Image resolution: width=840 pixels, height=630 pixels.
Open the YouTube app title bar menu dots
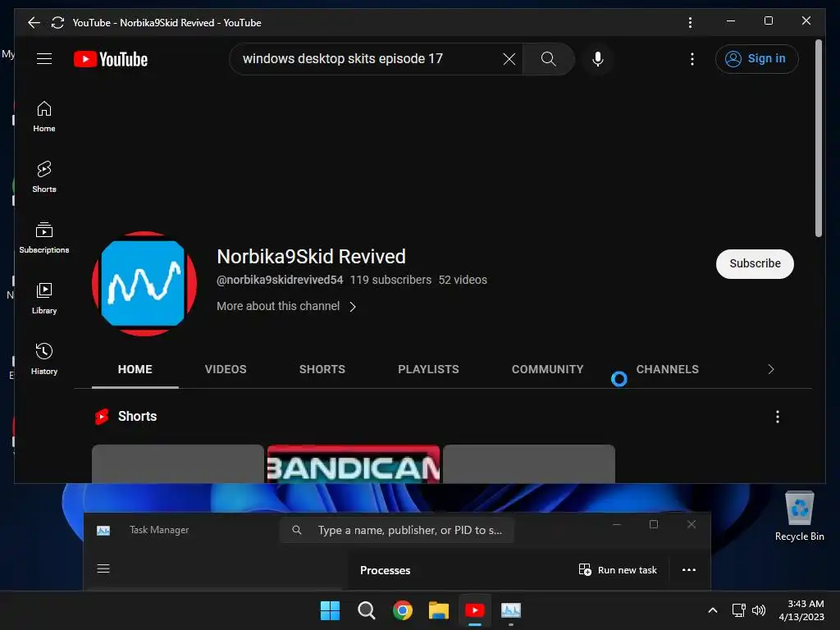coord(690,22)
